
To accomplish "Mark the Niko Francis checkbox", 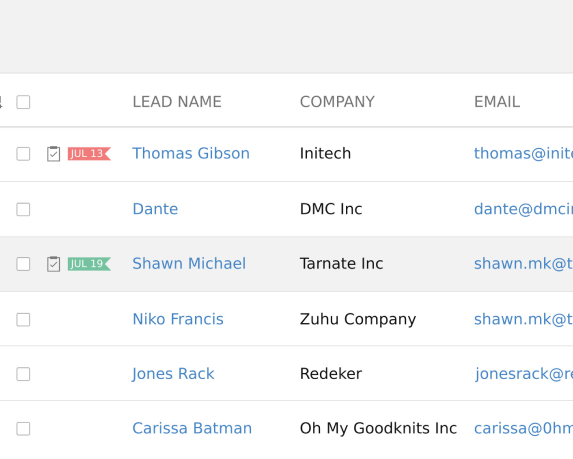I will [23, 320].
